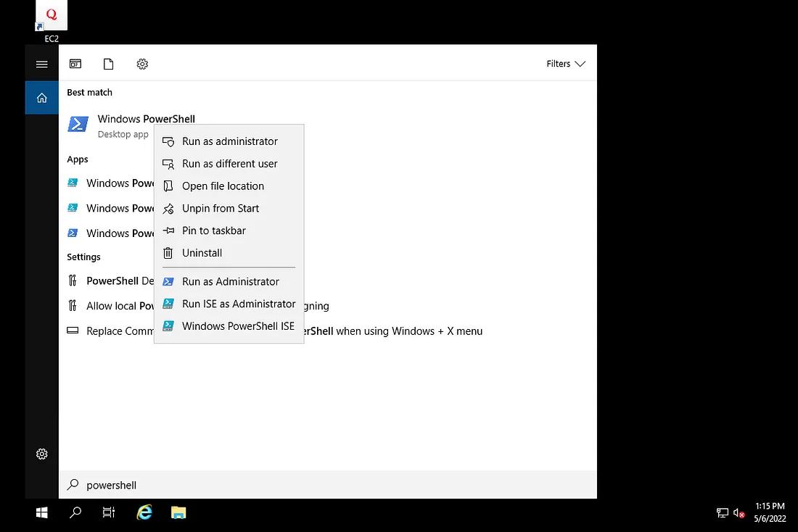
Task: Select the Run as Administrator jump list task
Action: (x=229, y=282)
